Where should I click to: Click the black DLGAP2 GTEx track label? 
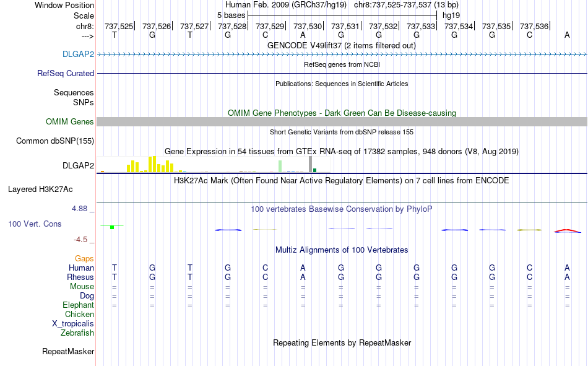pos(78,165)
